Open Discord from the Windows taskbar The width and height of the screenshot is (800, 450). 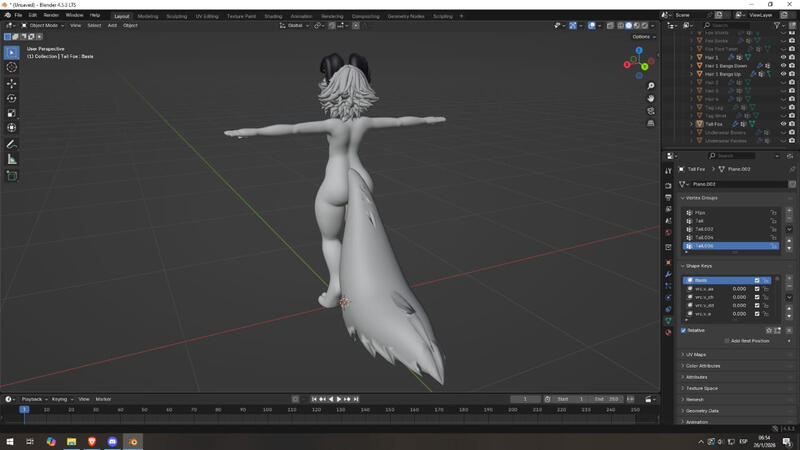click(x=112, y=442)
